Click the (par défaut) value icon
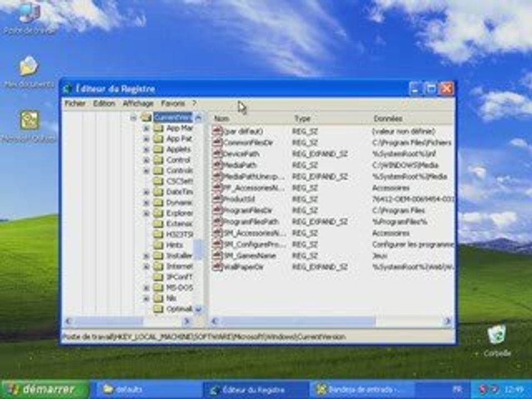 [217, 131]
